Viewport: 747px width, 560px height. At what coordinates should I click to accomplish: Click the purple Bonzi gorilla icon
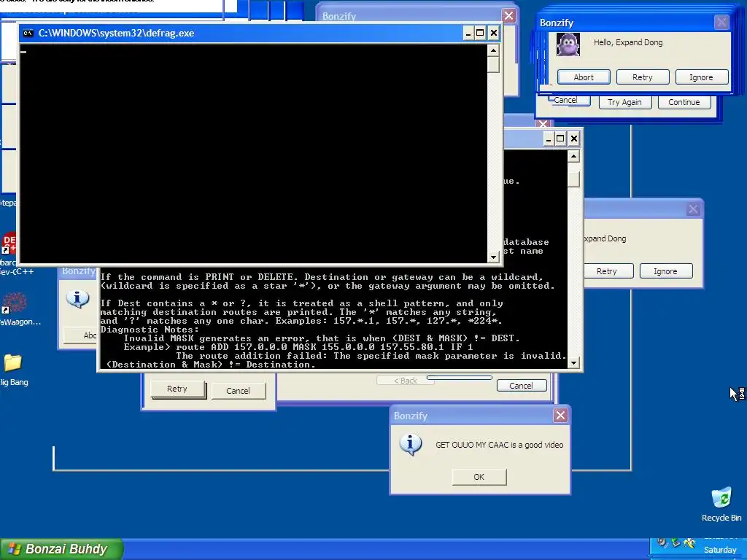coord(568,44)
